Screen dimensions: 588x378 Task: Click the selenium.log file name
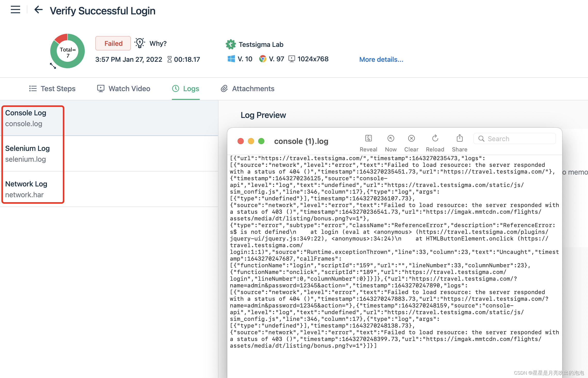coord(26,159)
